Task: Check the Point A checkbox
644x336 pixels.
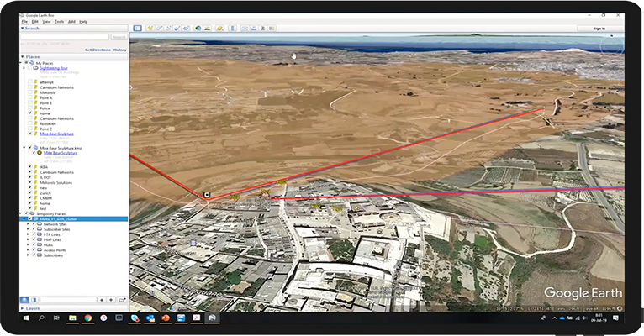Action: [x=30, y=97]
